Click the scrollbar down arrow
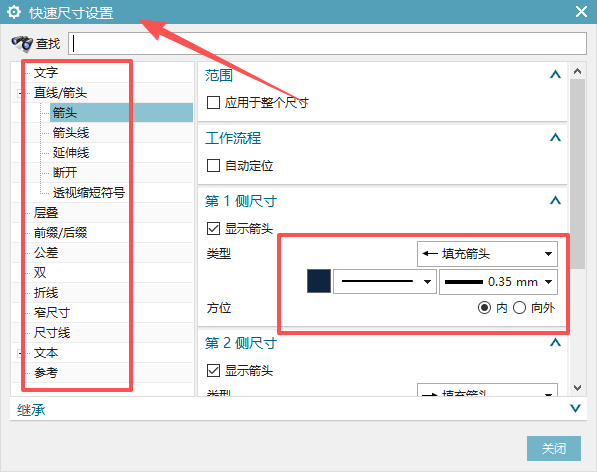The image size is (597, 472). click(577, 388)
